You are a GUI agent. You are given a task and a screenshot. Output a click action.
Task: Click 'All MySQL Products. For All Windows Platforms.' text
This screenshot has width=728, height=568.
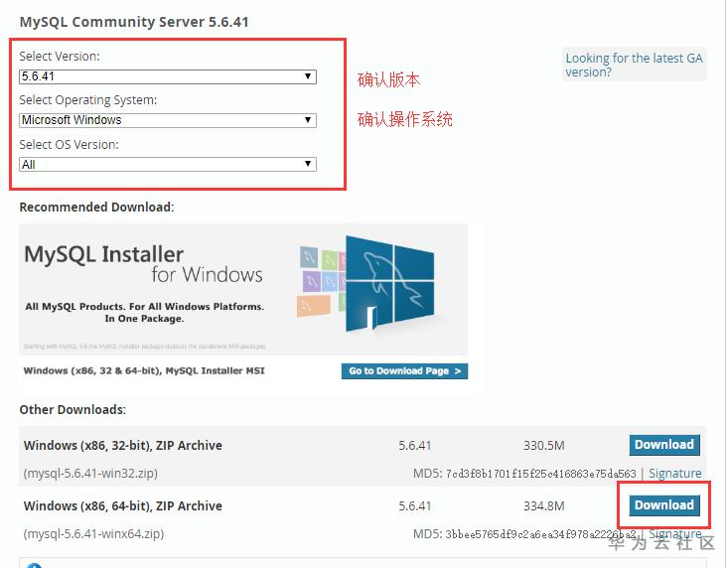click(x=144, y=307)
